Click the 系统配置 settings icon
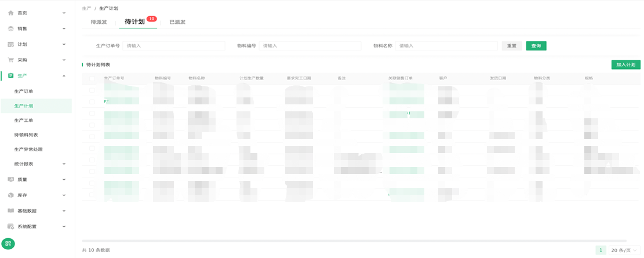The height and width of the screenshot is (258, 644). [11, 227]
